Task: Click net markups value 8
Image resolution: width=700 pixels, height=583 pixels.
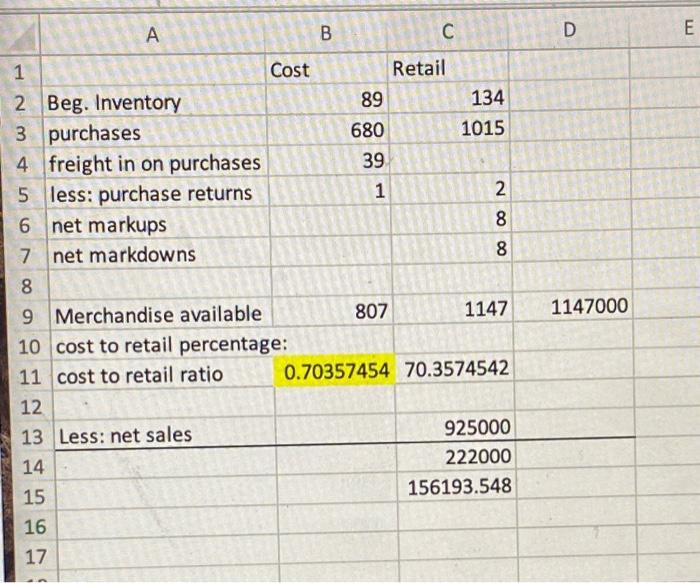Action: pyautogui.click(x=452, y=219)
